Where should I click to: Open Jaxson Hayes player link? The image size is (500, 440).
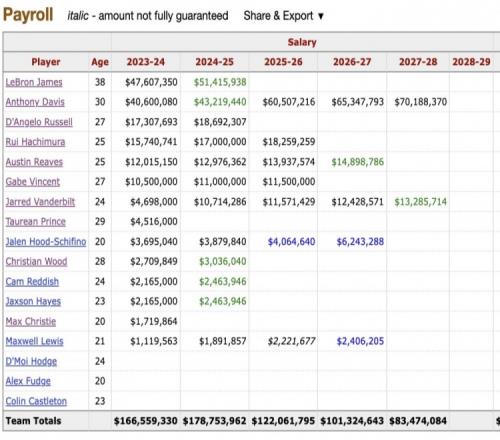pos(33,301)
